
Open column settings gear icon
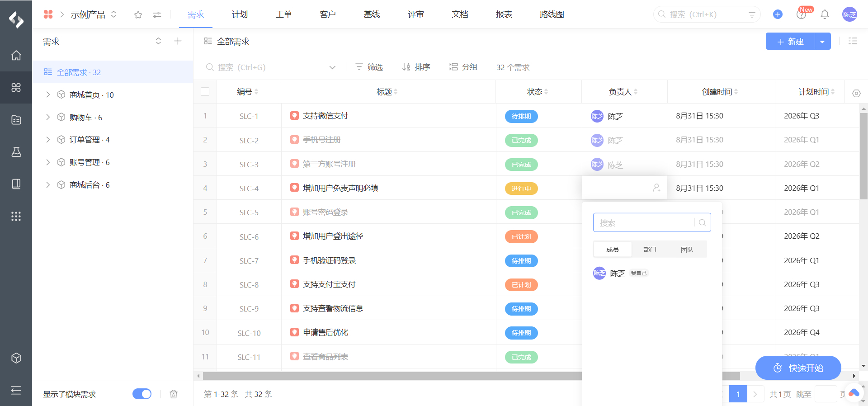[x=856, y=93]
